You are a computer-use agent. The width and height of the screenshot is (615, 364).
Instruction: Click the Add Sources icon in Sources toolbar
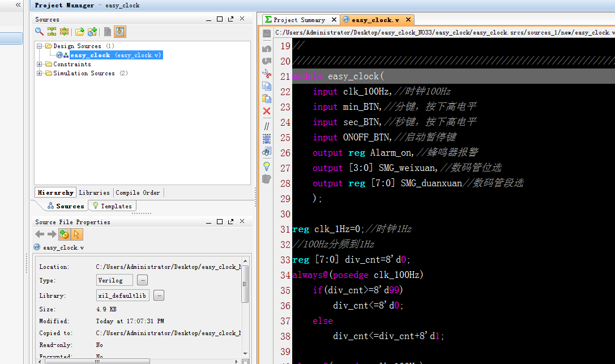click(92, 32)
